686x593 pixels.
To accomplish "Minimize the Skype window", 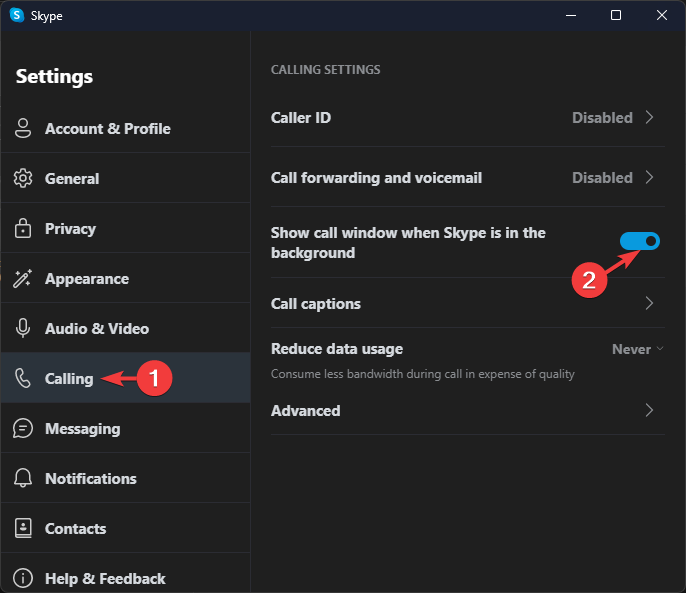I will tap(570, 15).
